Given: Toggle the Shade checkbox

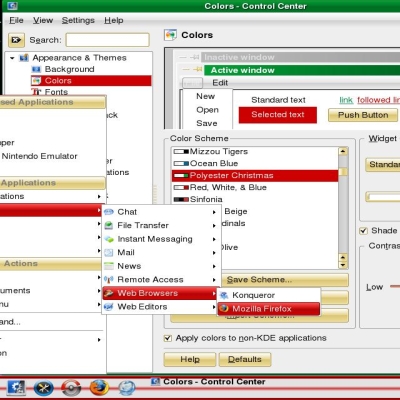Looking at the screenshot, I should [x=364, y=231].
